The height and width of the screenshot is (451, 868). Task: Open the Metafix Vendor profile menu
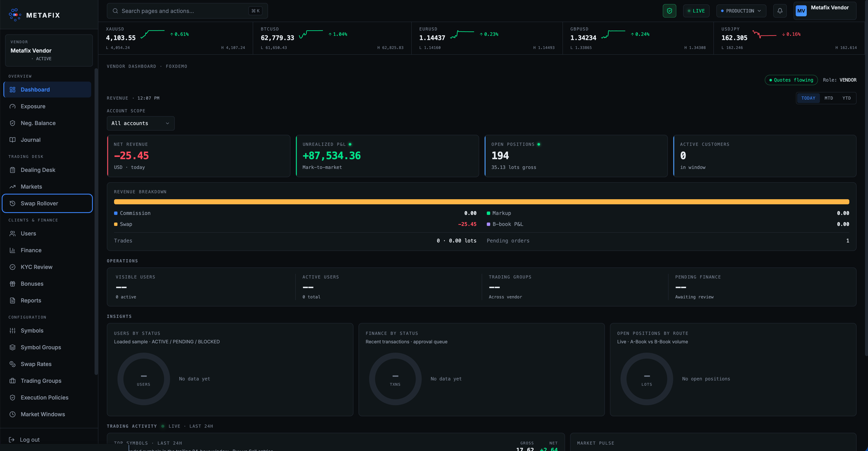(825, 11)
